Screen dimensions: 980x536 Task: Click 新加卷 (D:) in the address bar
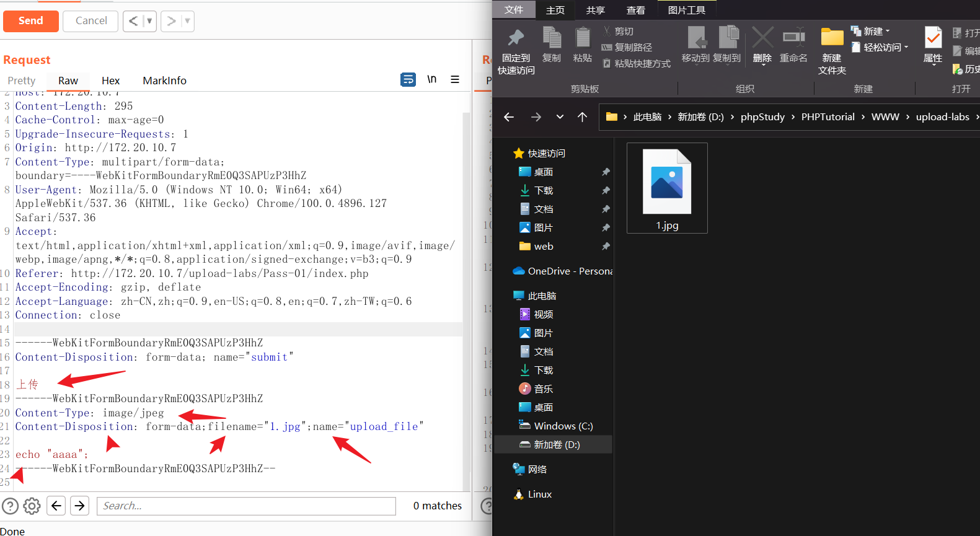(x=700, y=117)
